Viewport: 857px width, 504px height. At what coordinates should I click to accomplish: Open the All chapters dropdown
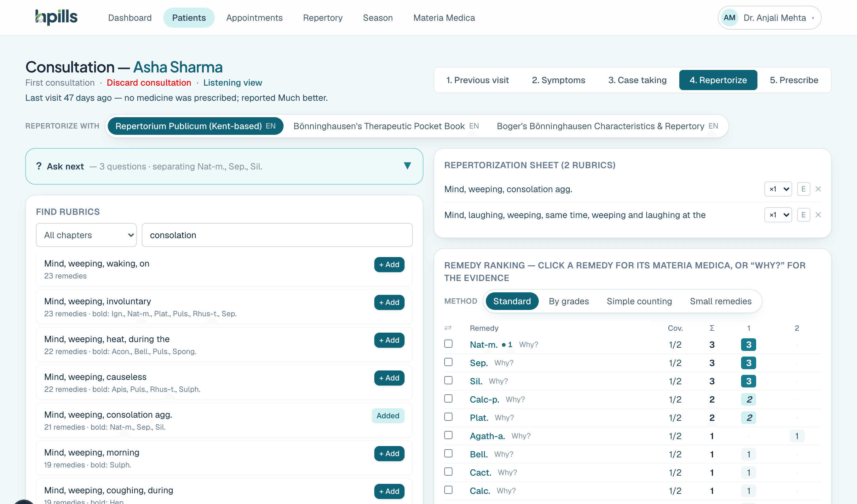tap(86, 235)
